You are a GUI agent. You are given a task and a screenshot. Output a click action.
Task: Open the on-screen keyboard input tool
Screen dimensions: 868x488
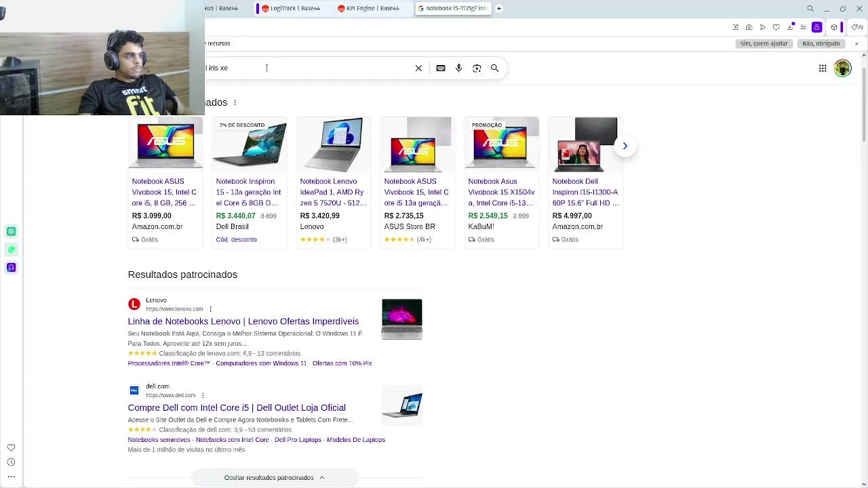[x=441, y=68]
